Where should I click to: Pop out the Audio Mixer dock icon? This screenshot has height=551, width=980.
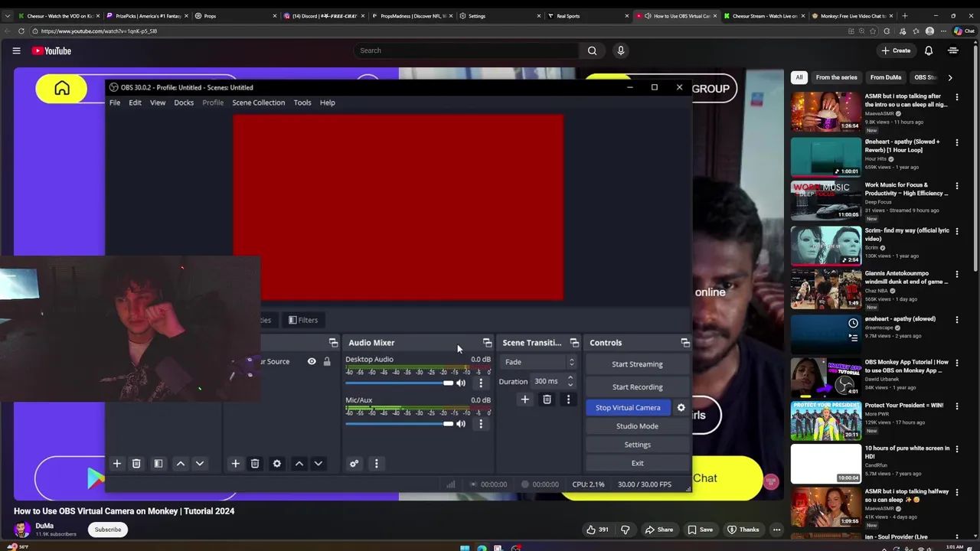click(488, 343)
